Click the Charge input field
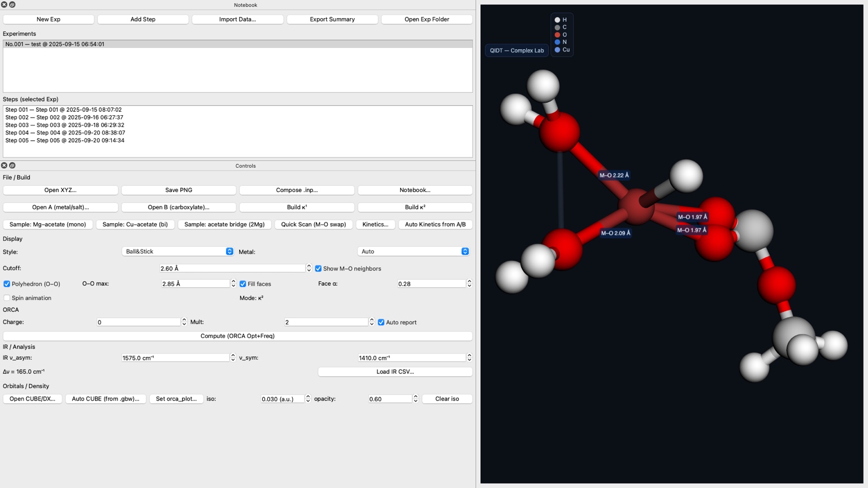 pyautogui.click(x=138, y=323)
